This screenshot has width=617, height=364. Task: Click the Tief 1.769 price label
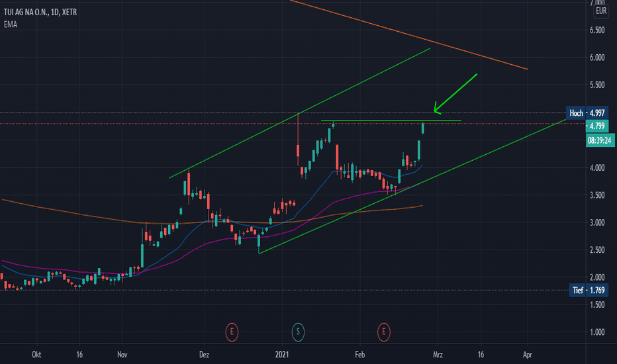589,291
